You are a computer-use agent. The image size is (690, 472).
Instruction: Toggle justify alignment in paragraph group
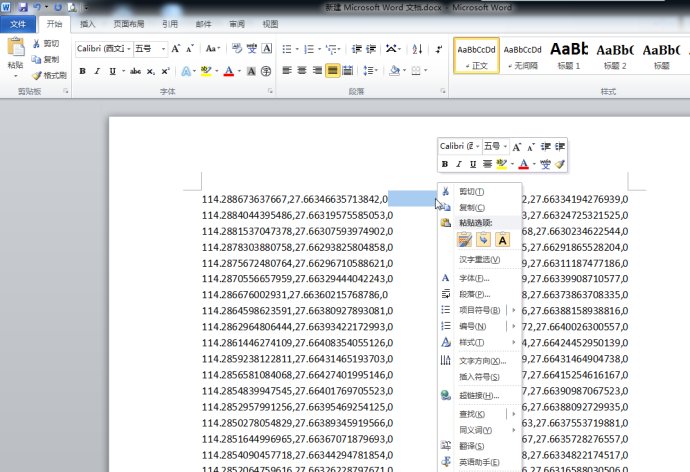click(x=332, y=71)
